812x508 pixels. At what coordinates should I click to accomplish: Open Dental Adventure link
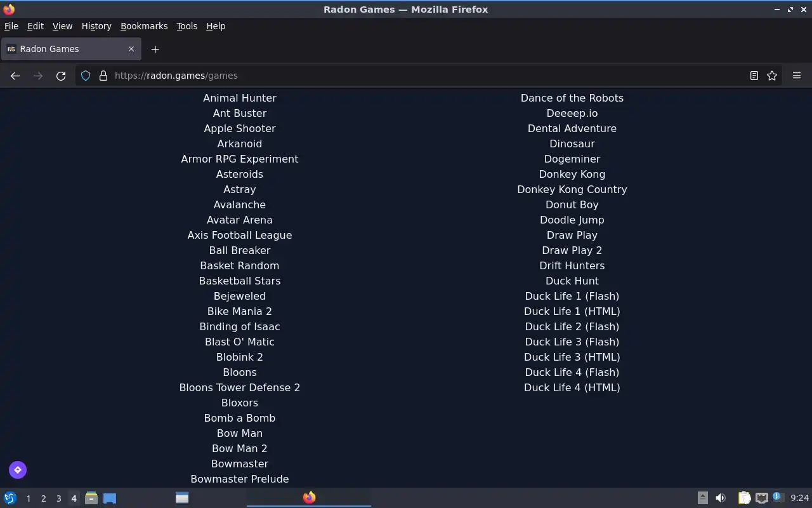point(572,128)
